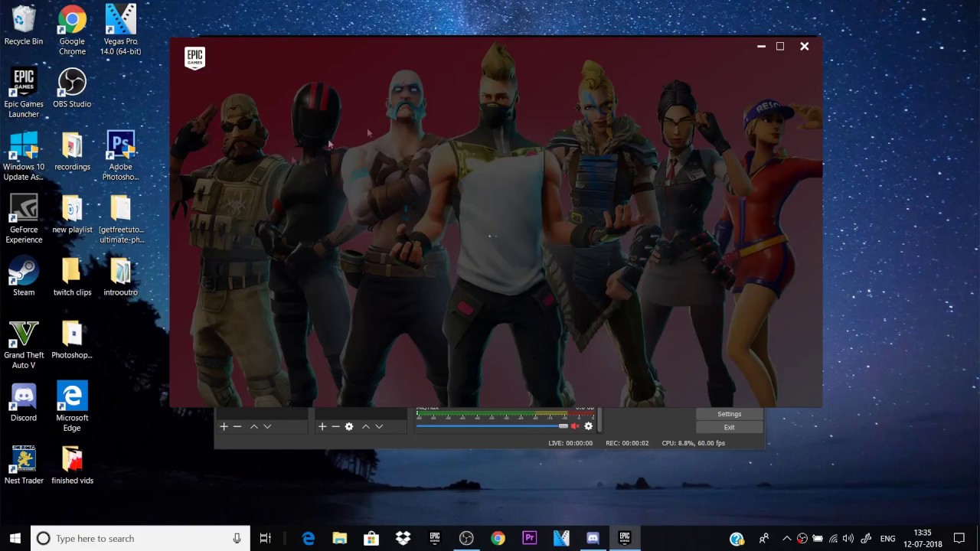Screen dimensions: 980x551
Task: Open mixer audio settings gear in OBS
Action: (x=589, y=426)
